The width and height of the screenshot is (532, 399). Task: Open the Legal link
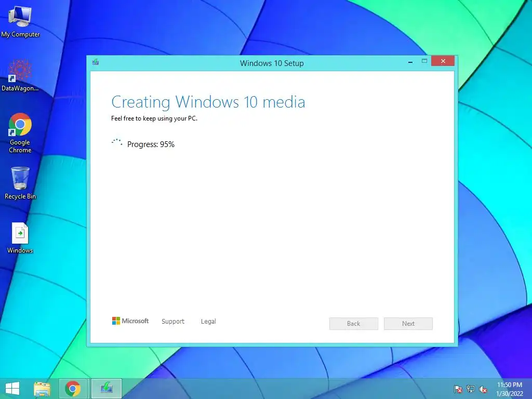[208, 321]
